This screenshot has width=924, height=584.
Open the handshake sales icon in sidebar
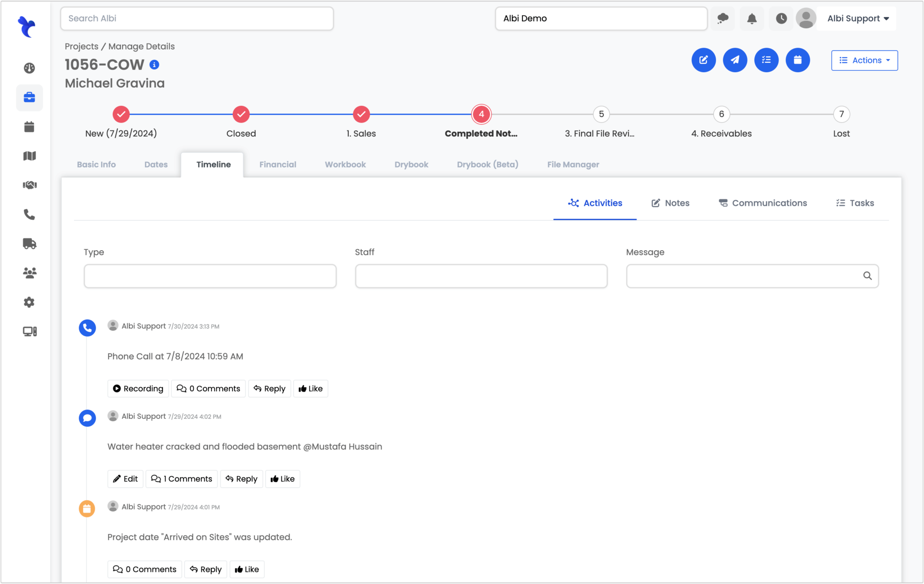pyautogui.click(x=29, y=185)
